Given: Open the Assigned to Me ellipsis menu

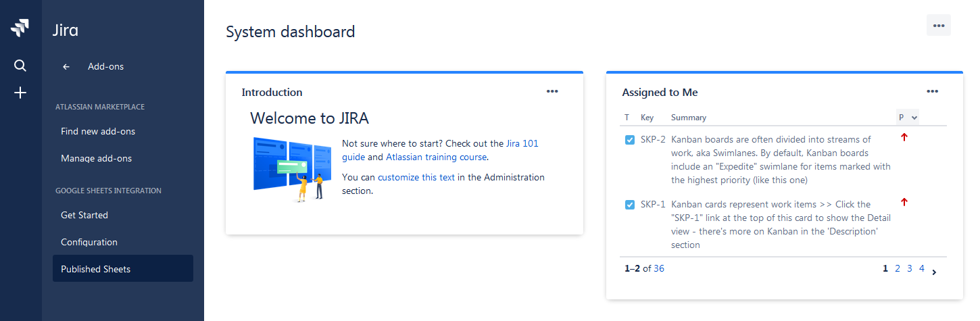Looking at the screenshot, I should 933,91.
